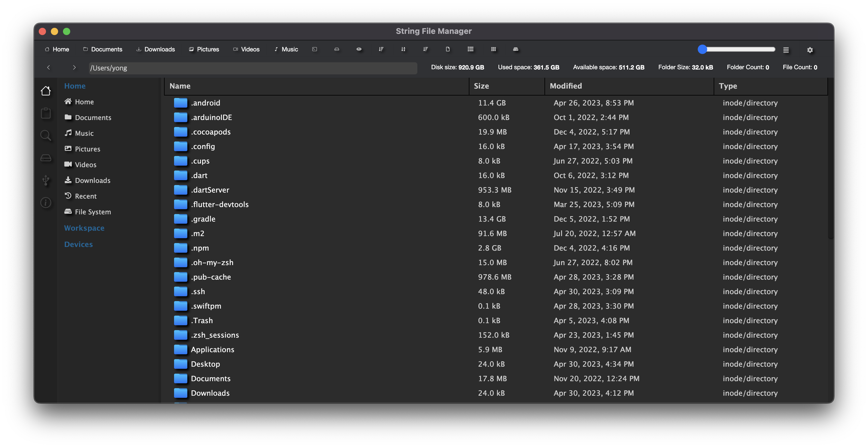Expand the Devices section
The image size is (868, 448).
(78, 244)
